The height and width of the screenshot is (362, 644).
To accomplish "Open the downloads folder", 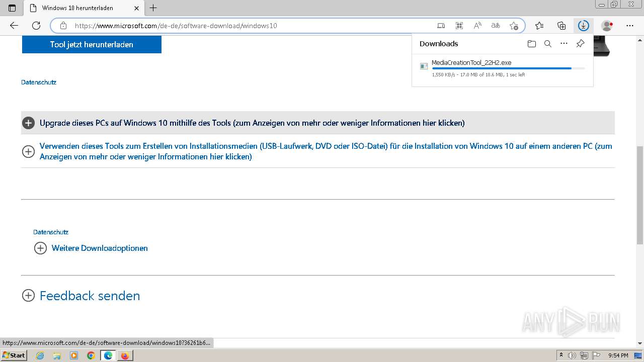I will [x=532, y=44].
